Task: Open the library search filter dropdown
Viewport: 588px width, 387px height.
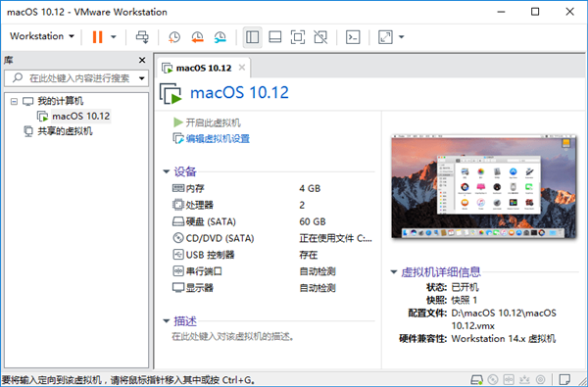Action: [x=142, y=78]
